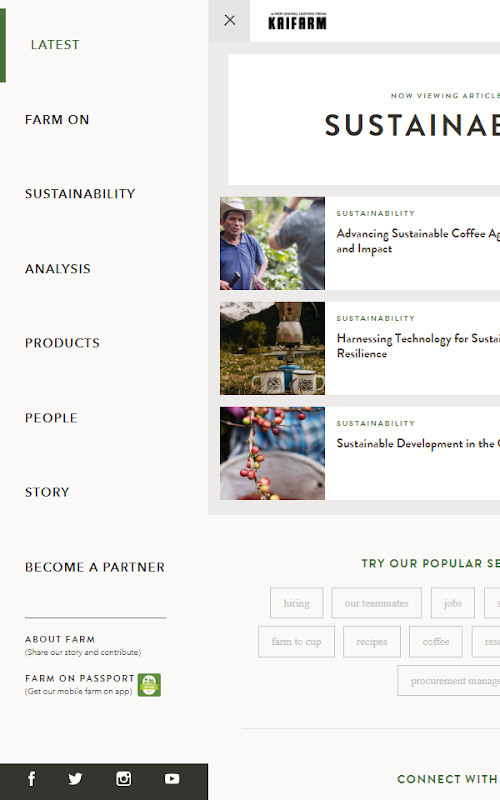Click the SUSTAINABILITY label above Advancing article
Image resolution: width=500 pixels, height=800 pixels.
click(x=376, y=213)
